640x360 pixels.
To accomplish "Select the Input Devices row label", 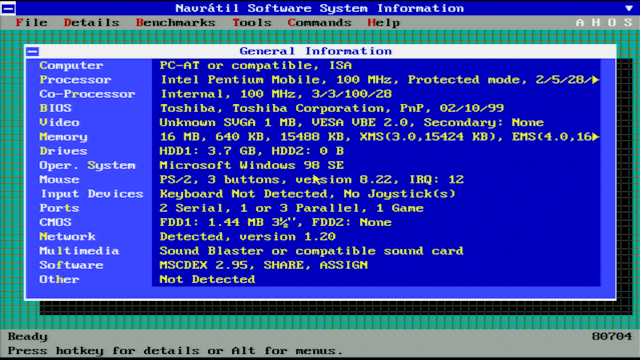I will click(x=91, y=194).
